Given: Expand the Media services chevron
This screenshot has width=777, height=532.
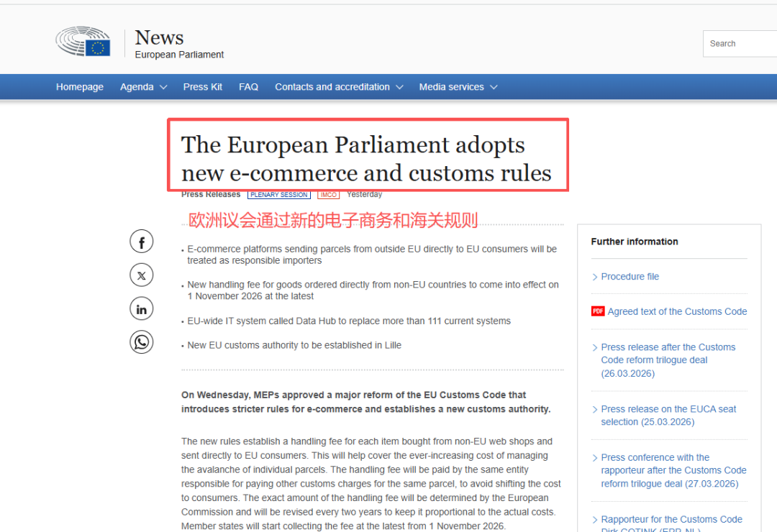Looking at the screenshot, I should point(494,87).
